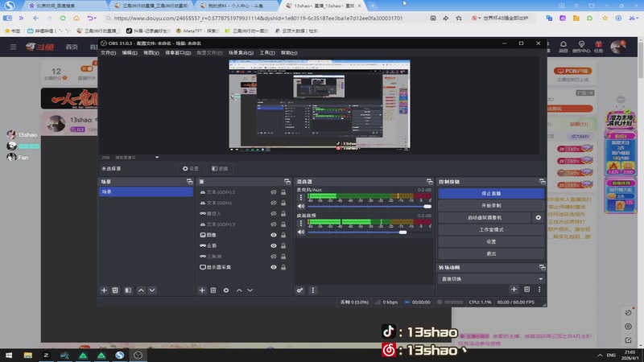
Task: Click the 退出 button
Action: [x=491, y=253]
